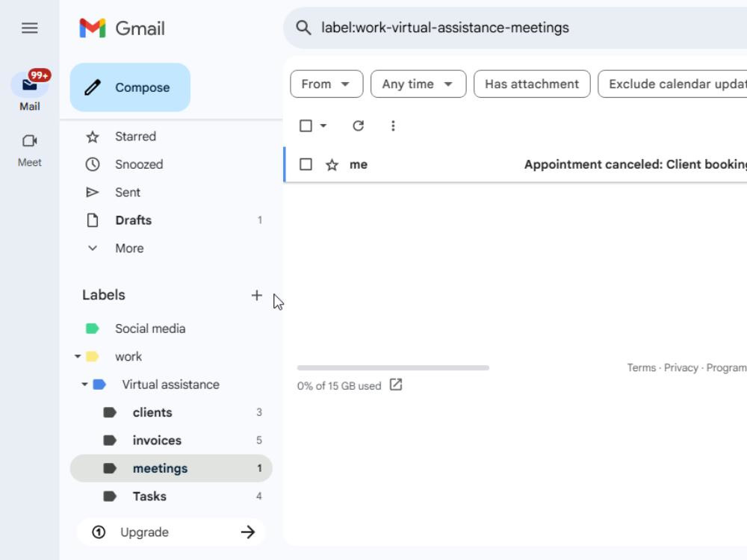Screen dimensions: 747x560
Task: Click the Sent arrow icon
Action: click(x=93, y=193)
